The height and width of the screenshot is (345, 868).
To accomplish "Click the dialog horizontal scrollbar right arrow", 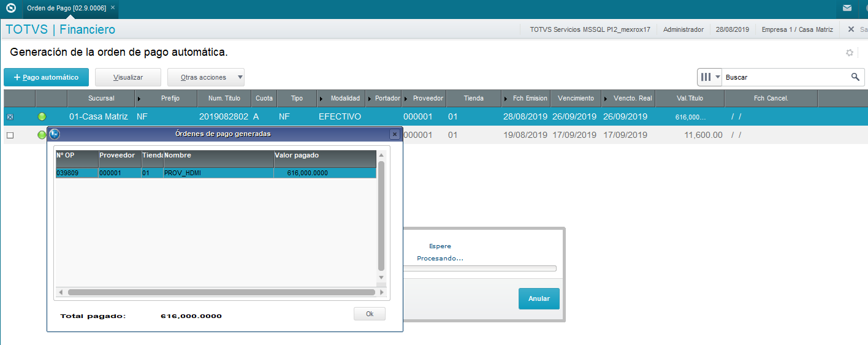I will (381, 292).
